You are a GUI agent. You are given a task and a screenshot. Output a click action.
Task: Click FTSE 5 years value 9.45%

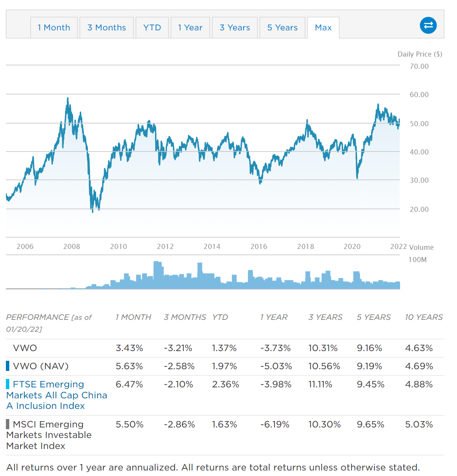(x=371, y=384)
